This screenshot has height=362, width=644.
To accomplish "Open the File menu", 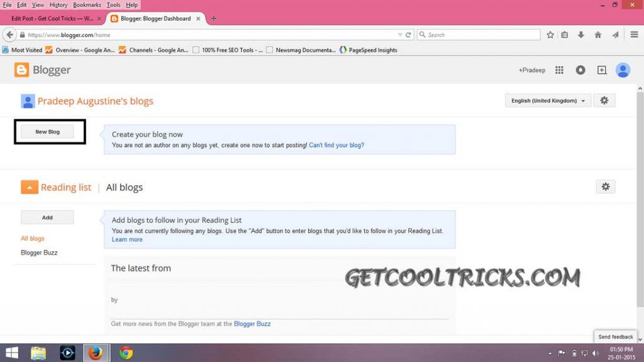I will [x=7, y=5].
